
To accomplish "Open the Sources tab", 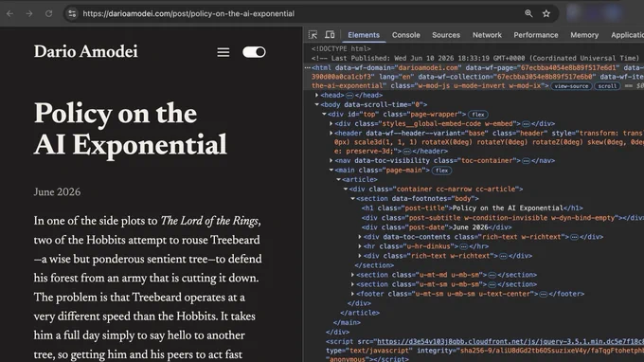I will (446, 35).
